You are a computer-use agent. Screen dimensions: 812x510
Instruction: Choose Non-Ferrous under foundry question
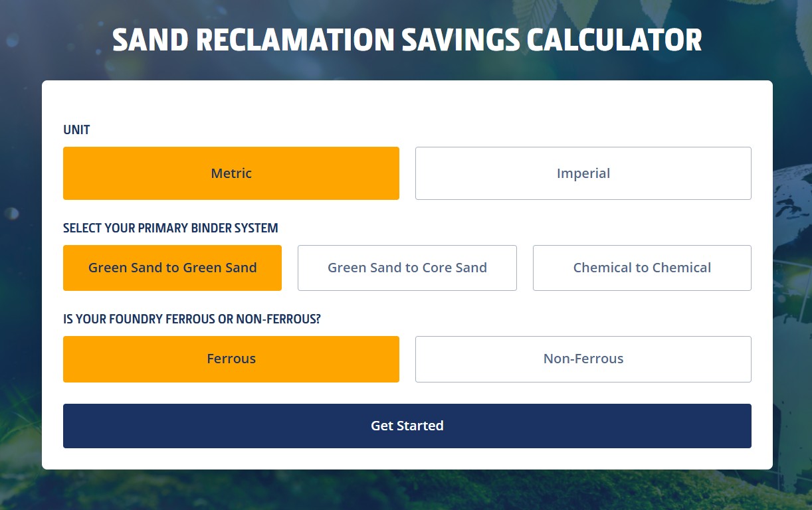coord(583,359)
